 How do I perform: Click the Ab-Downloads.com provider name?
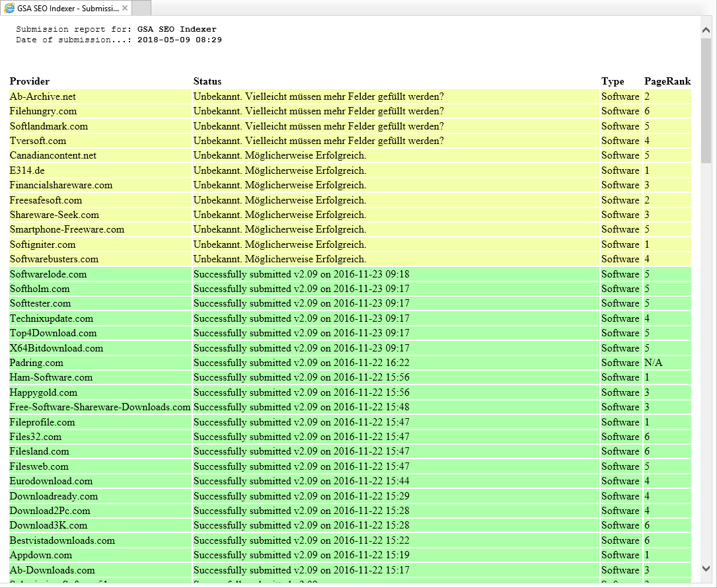tap(52, 571)
